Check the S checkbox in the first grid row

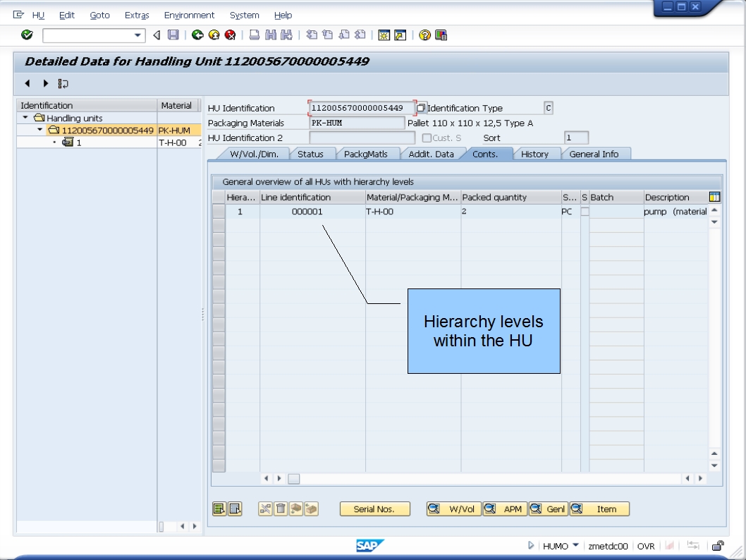(x=585, y=212)
